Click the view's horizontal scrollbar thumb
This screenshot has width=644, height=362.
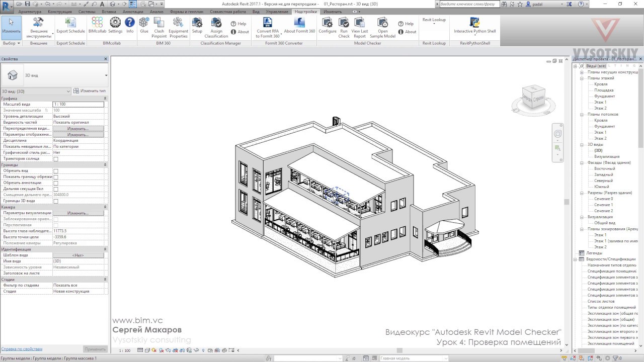point(400,350)
